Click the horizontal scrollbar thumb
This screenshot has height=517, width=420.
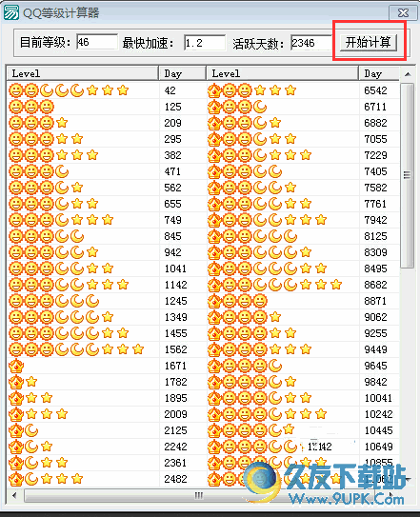(199, 495)
